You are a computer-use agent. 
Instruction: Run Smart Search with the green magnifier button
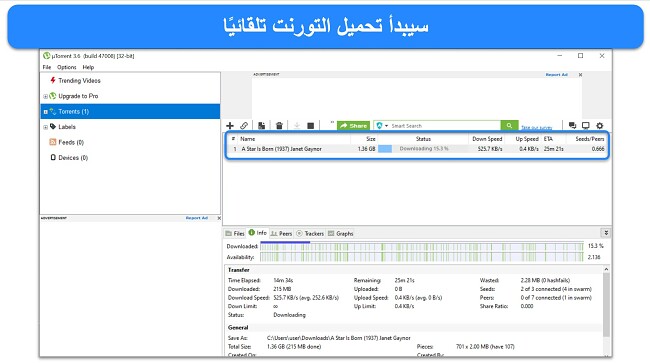[x=509, y=126]
